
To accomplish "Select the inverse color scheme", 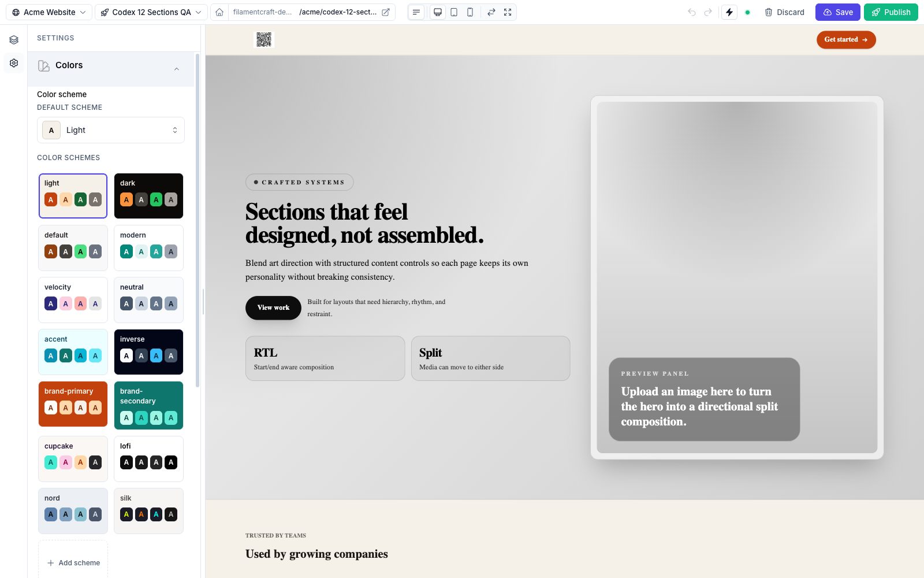I will [x=148, y=352].
